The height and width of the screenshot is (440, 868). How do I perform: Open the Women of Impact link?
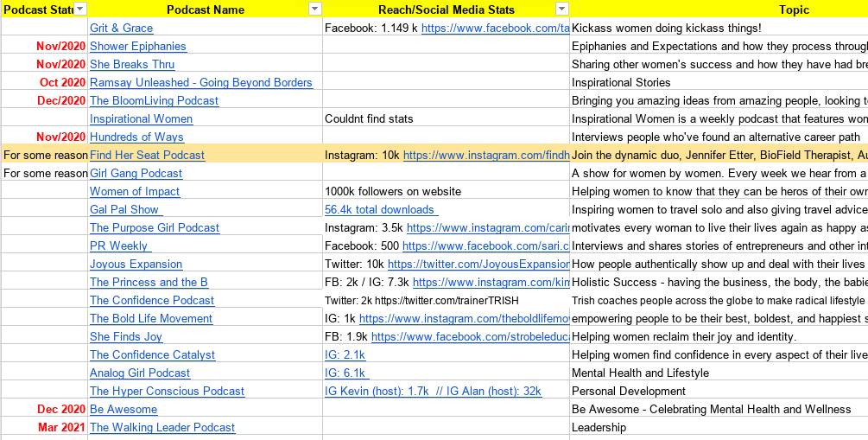coord(135,191)
